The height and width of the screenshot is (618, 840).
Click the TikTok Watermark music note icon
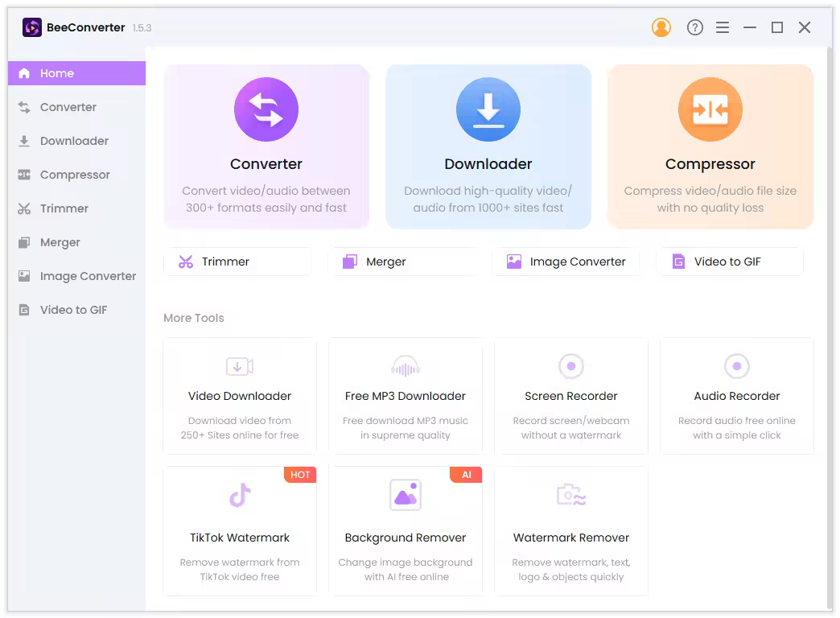click(240, 495)
